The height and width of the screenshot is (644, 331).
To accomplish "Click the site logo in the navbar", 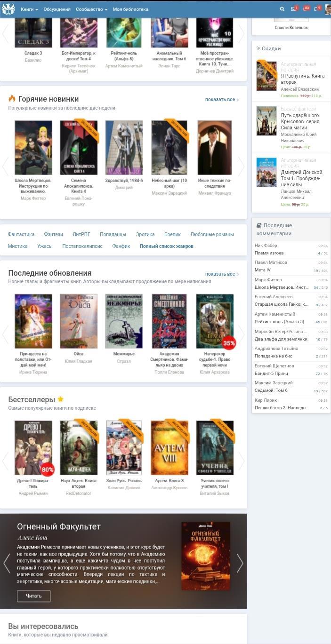I will click(8, 9).
